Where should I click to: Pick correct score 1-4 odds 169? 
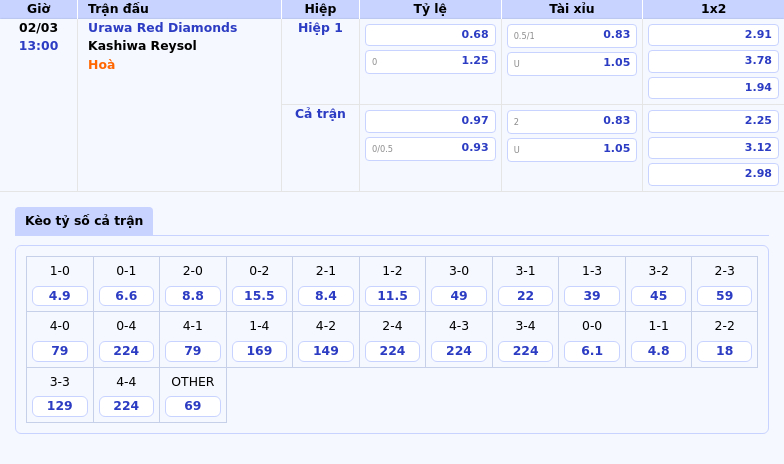[260, 350]
